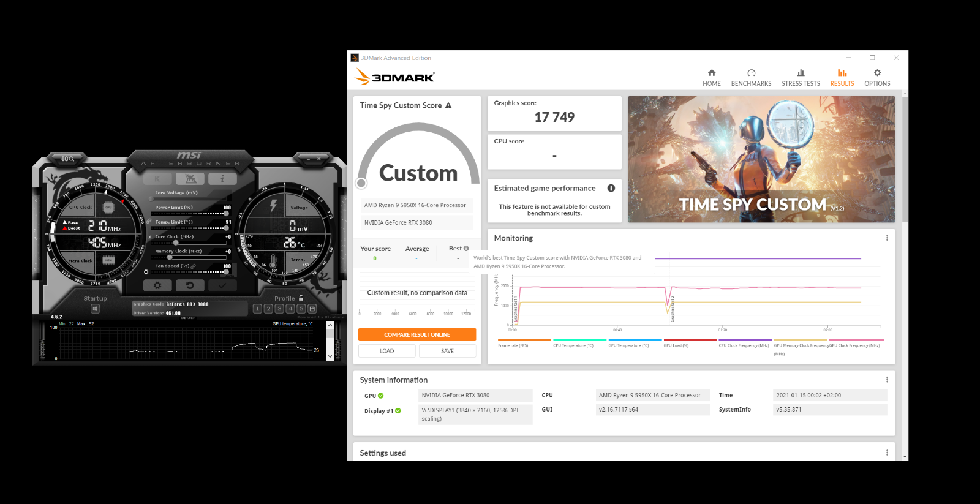Adjust the Core Clock slider handle
Screen dimensions: 980x504
tap(176, 243)
